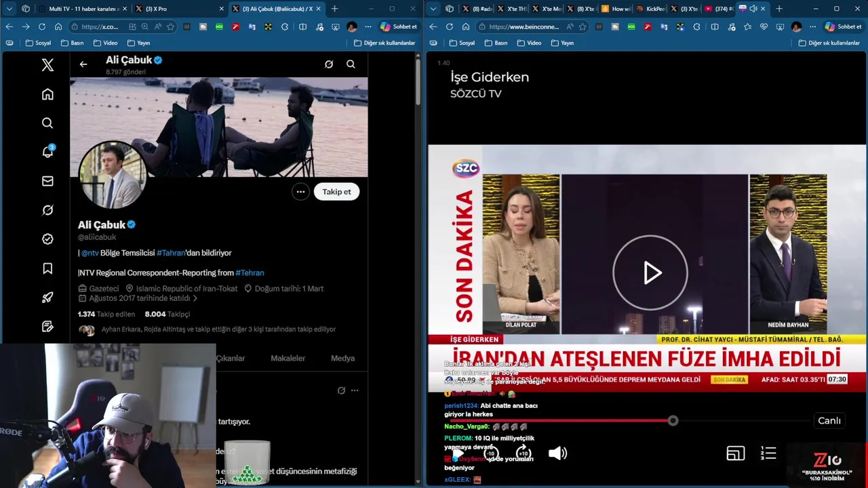
Task: Expand join date details chevron
Action: click(195, 298)
